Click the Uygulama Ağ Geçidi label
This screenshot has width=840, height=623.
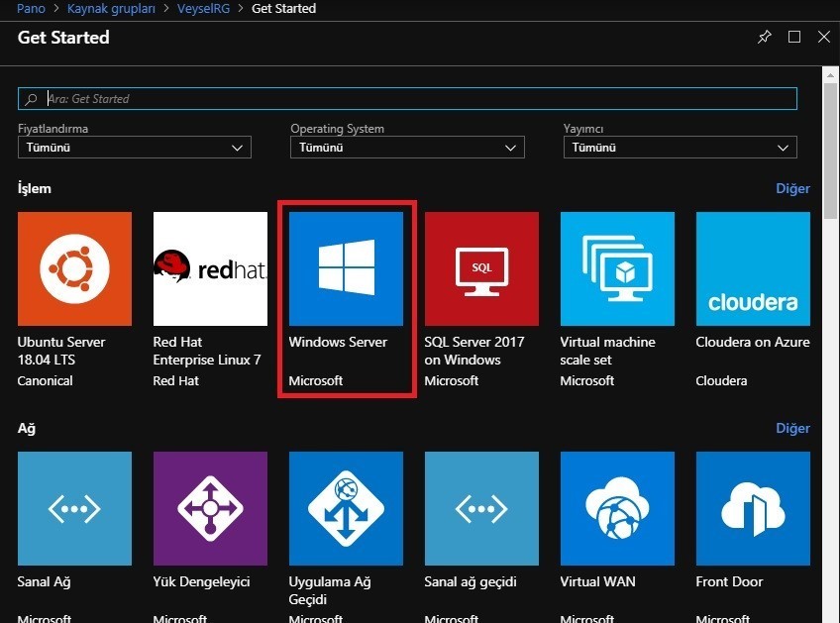point(330,590)
